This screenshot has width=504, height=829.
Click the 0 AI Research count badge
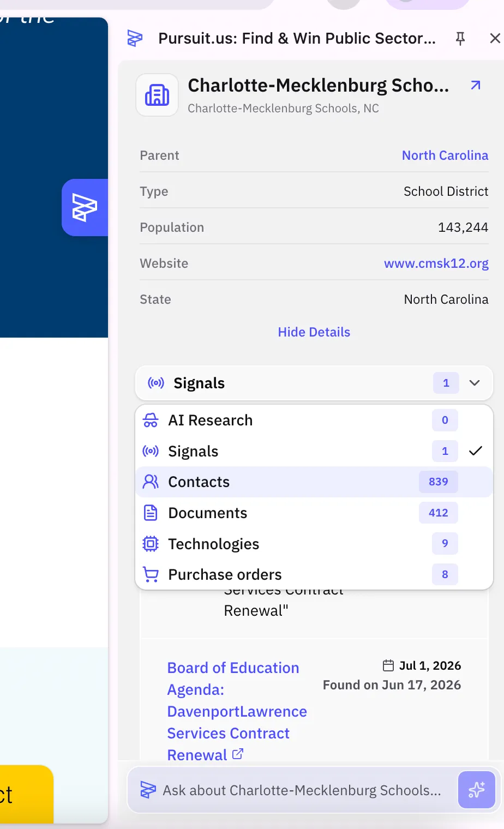445,420
